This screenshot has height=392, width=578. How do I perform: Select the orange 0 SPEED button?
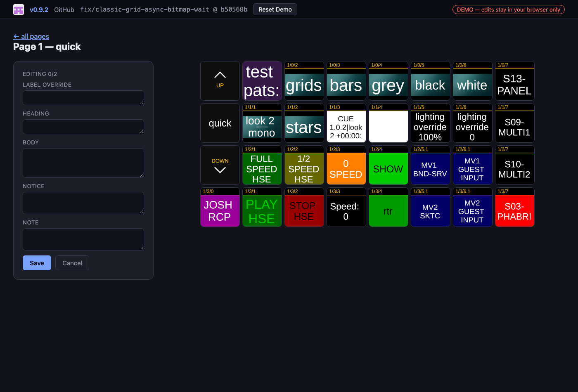click(x=346, y=165)
